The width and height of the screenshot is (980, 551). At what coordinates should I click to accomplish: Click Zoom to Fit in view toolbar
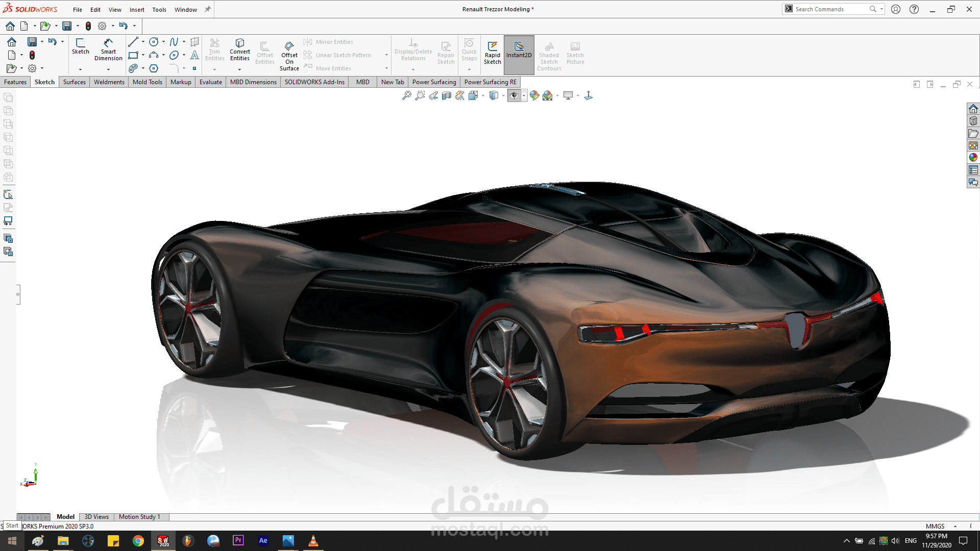(x=406, y=95)
